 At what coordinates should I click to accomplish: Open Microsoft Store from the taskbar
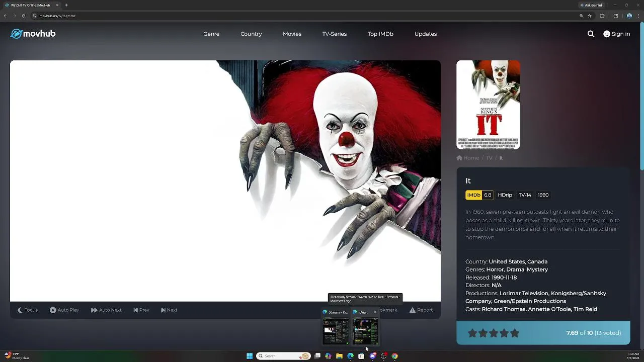361,356
